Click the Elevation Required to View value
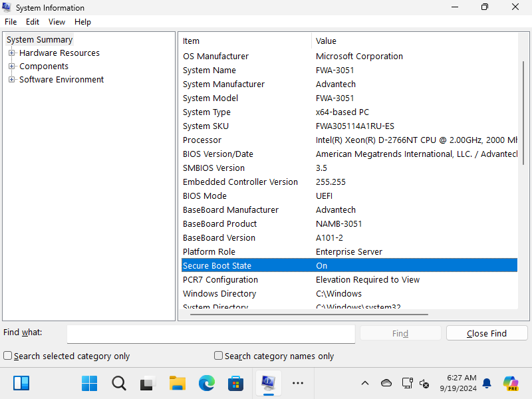This screenshot has height=399, width=532. pos(368,279)
